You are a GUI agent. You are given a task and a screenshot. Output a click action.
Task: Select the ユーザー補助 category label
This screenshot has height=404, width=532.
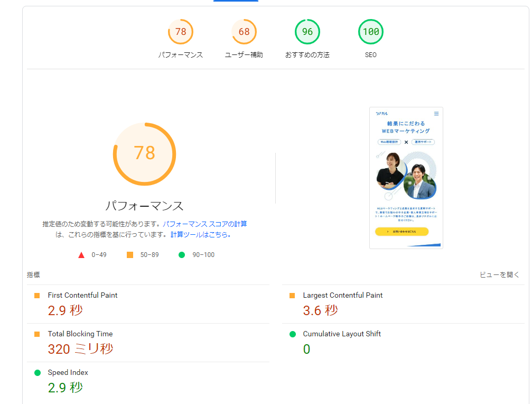(244, 55)
